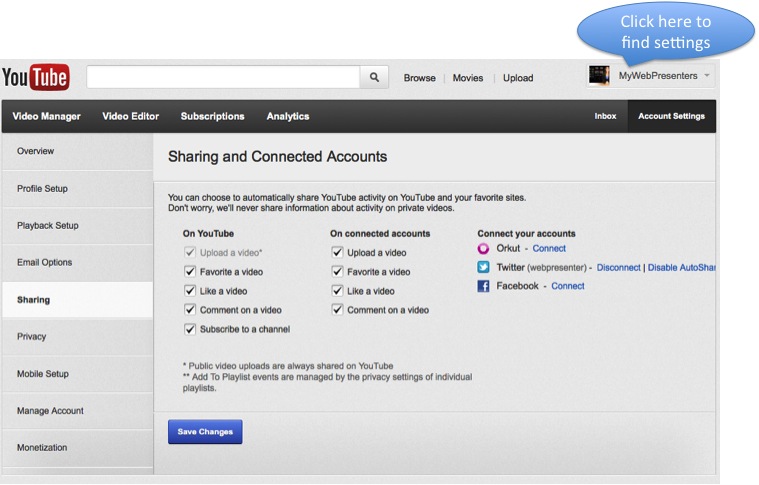The image size is (759, 485).
Task: Select Email Options in the sidebar
Action: click(45, 263)
